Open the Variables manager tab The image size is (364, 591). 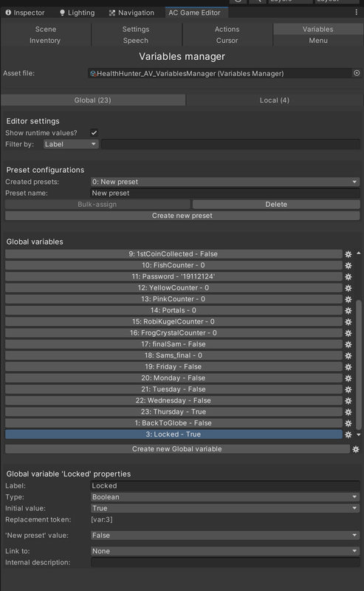[x=318, y=29]
